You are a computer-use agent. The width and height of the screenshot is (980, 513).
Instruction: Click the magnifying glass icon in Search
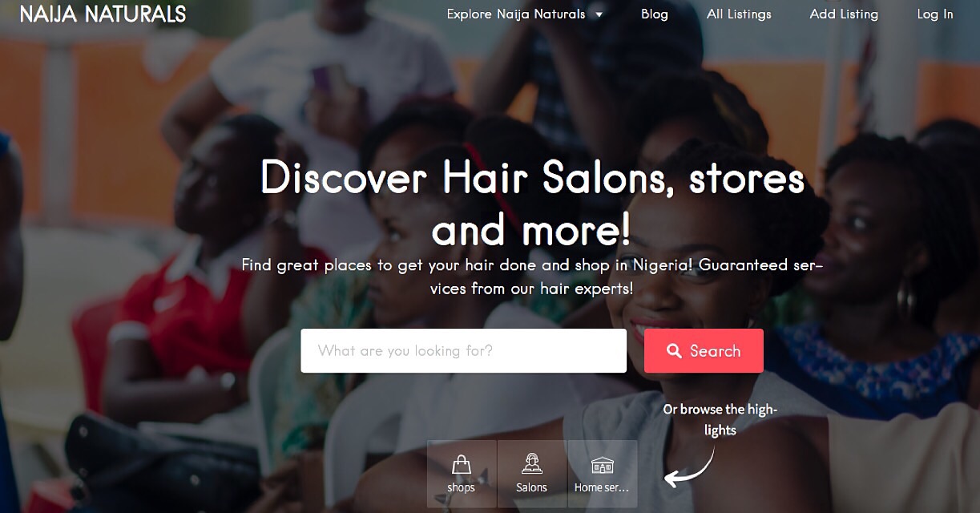click(x=675, y=351)
